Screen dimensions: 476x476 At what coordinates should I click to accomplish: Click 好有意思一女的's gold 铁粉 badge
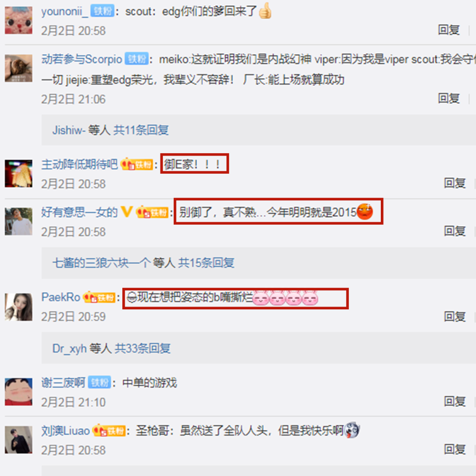(152, 212)
